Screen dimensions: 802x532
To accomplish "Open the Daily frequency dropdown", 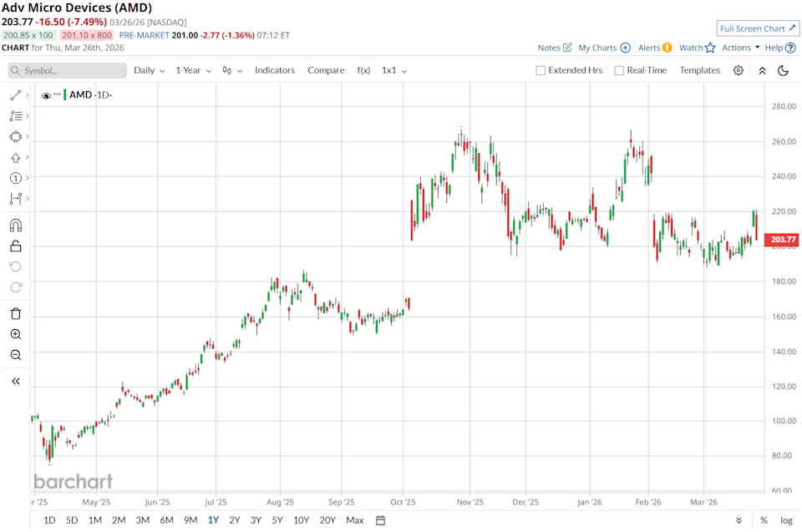I will point(149,71).
